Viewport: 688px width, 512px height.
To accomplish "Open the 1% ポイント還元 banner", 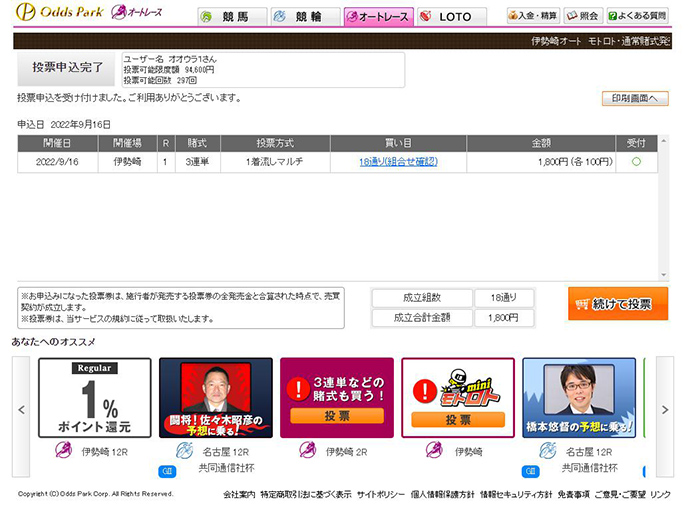I will 95,398.
